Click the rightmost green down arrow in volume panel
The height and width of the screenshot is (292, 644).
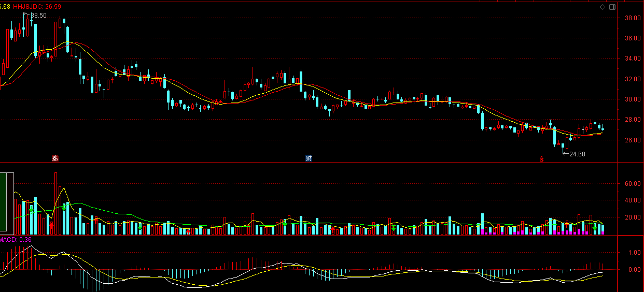click(594, 227)
